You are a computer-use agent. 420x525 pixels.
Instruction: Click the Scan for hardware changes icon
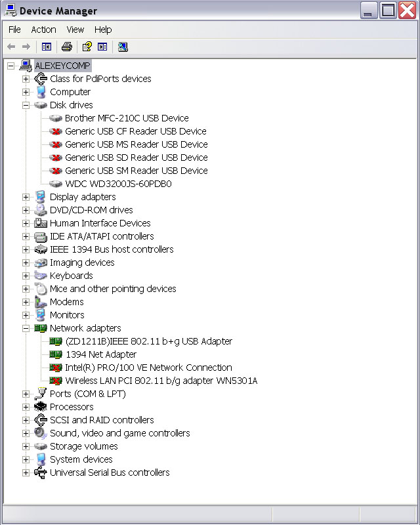(x=123, y=47)
